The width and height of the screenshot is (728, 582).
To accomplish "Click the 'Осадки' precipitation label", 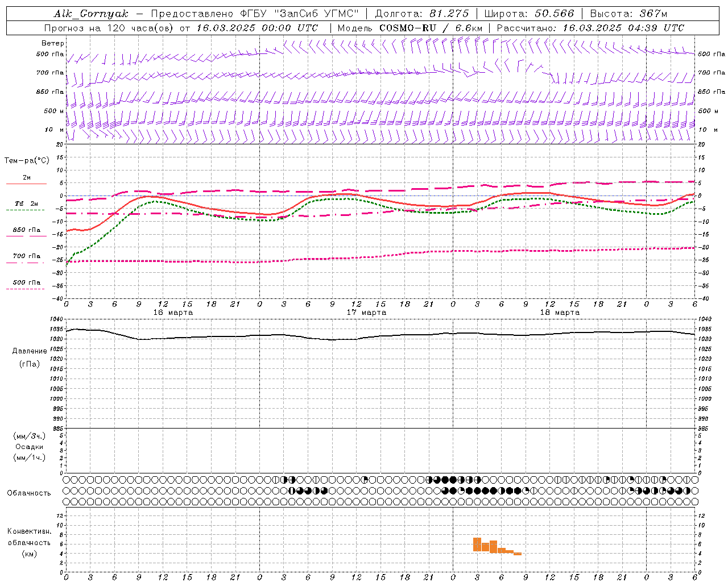I will pyautogui.click(x=30, y=447).
